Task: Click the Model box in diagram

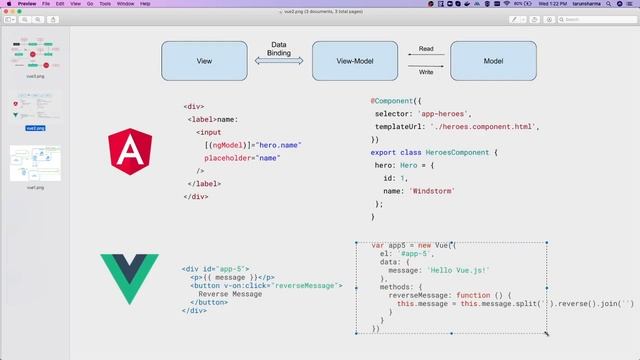Action: click(x=493, y=61)
